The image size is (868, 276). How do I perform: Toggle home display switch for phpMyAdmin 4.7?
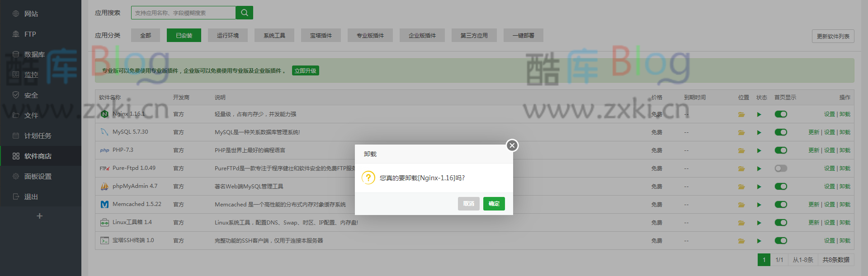[781, 187]
